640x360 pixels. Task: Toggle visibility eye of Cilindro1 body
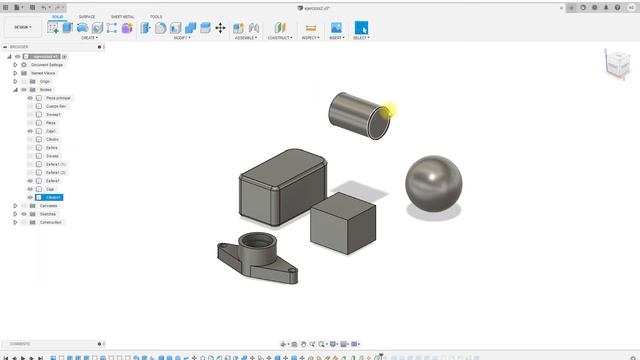pyautogui.click(x=30, y=197)
